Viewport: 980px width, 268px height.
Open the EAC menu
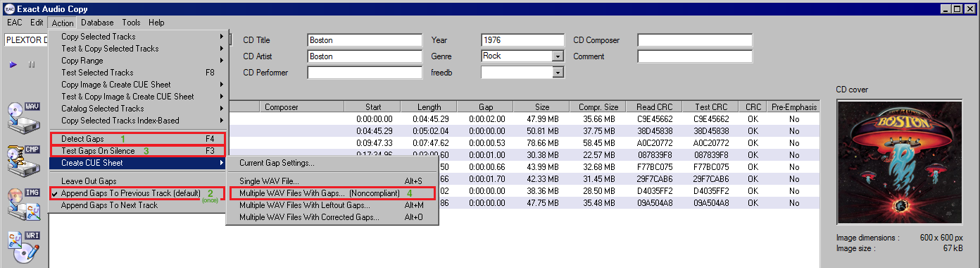coord(15,23)
